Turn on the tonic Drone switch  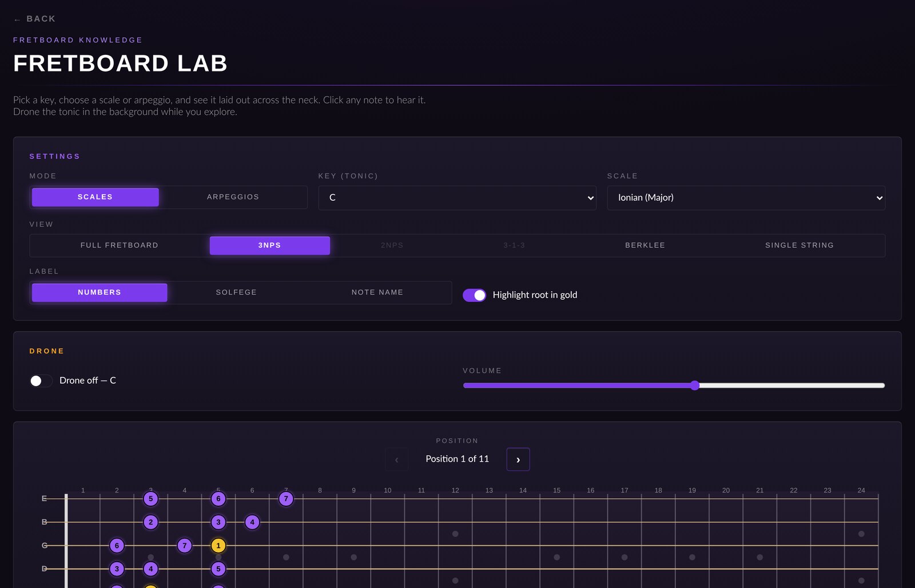pos(41,381)
